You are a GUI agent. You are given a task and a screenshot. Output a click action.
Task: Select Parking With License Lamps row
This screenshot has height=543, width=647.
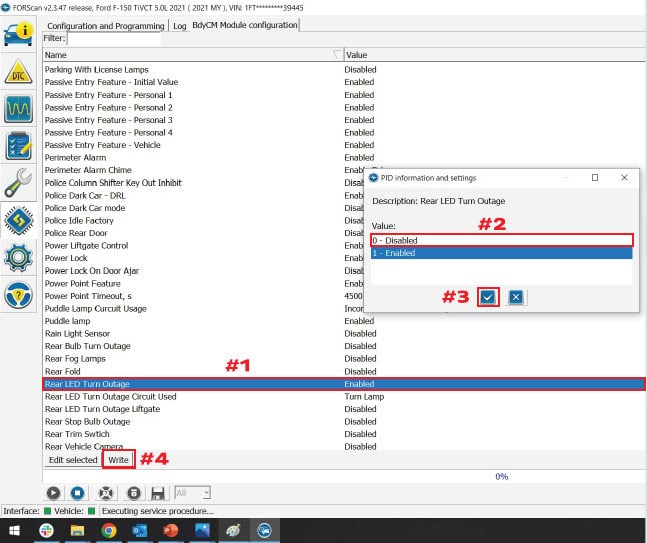(x=344, y=69)
